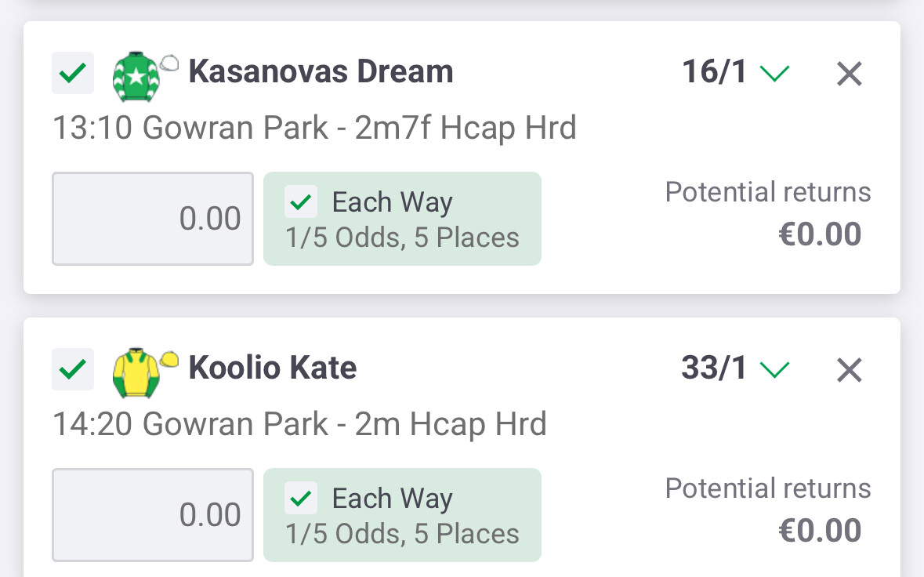Click Kasanovas Dream's 1/5 Odds, 5 Places terms
Screen dimensions: 924x577
(402, 238)
